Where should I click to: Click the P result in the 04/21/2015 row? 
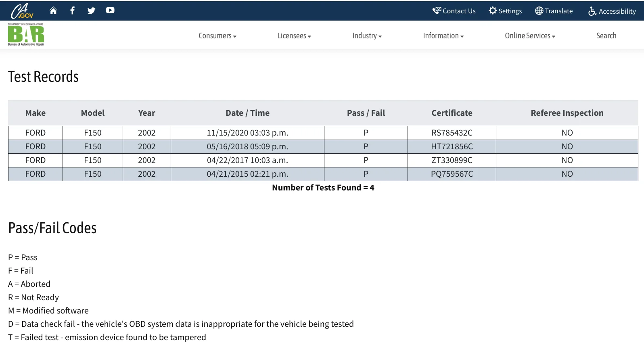366,174
